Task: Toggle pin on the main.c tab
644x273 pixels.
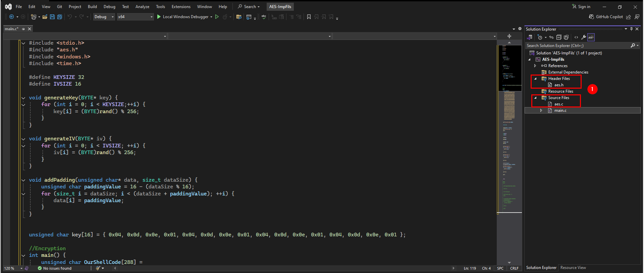Action: click(23, 29)
